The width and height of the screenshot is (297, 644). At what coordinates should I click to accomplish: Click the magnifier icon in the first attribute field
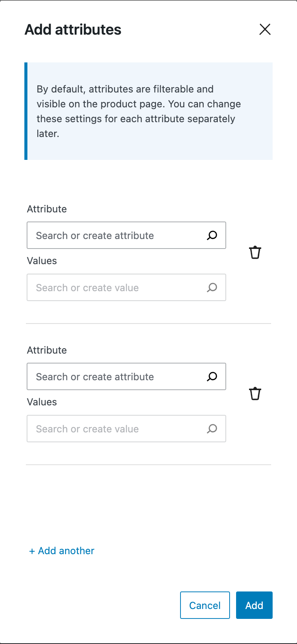point(212,236)
